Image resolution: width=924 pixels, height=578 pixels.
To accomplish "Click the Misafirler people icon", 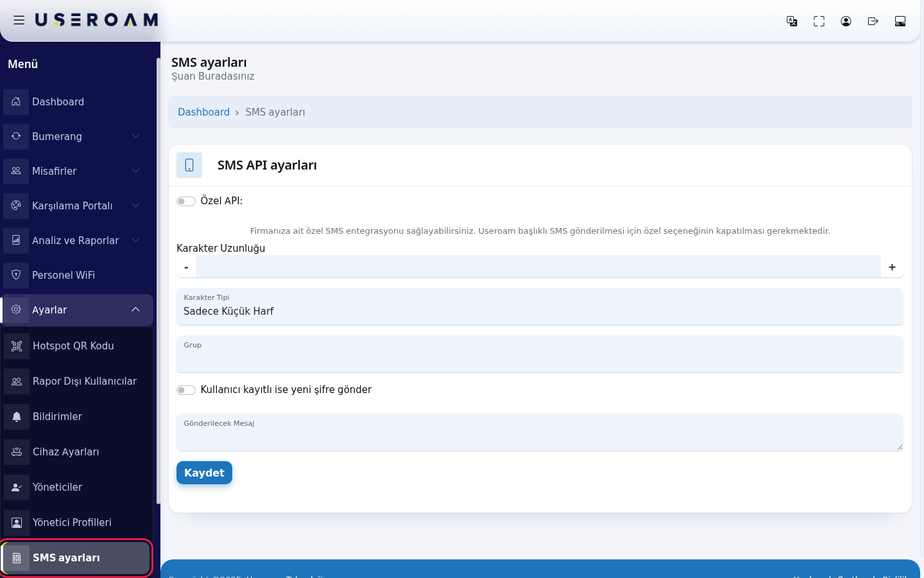I will [x=16, y=171].
